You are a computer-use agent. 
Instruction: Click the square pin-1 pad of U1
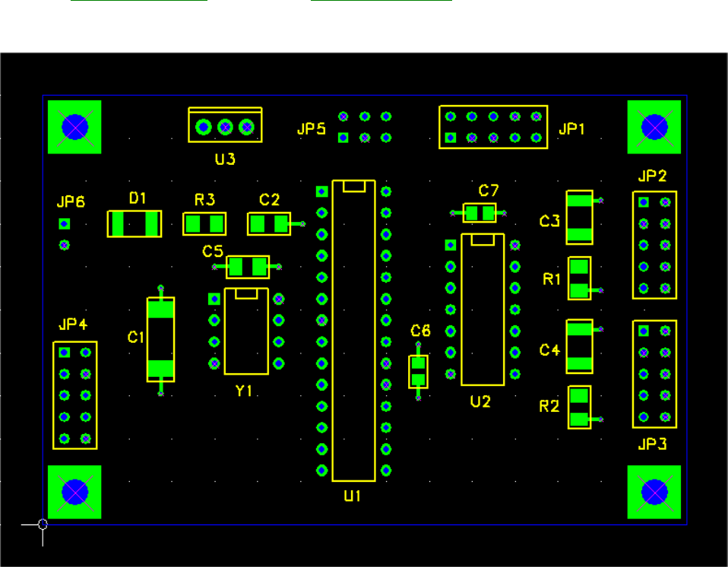click(321, 192)
